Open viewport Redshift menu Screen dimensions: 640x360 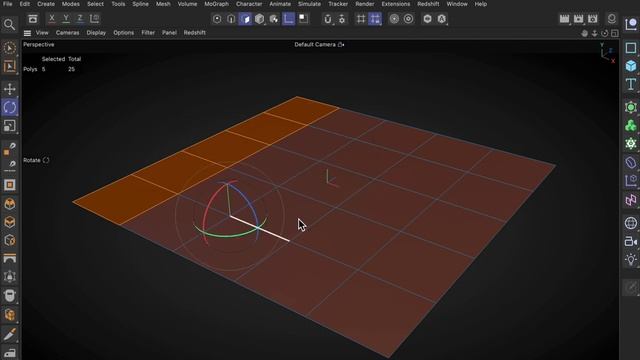[x=195, y=33]
